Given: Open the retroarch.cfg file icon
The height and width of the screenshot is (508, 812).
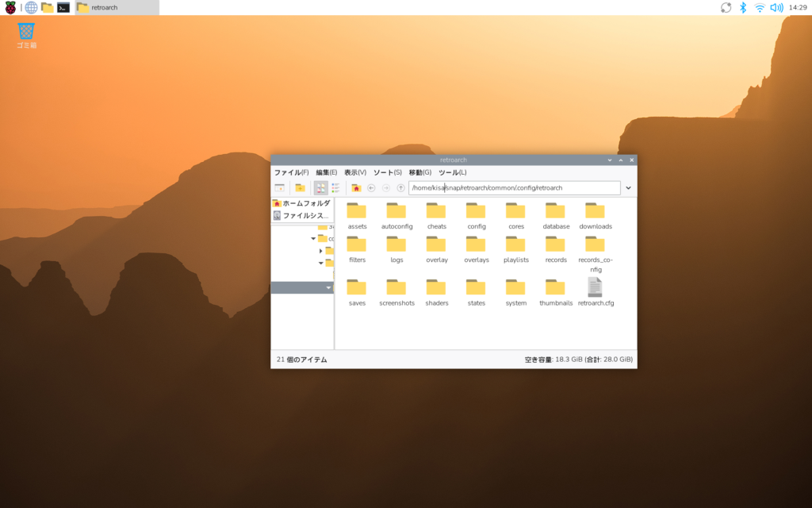Looking at the screenshot, I should point(595,287).
